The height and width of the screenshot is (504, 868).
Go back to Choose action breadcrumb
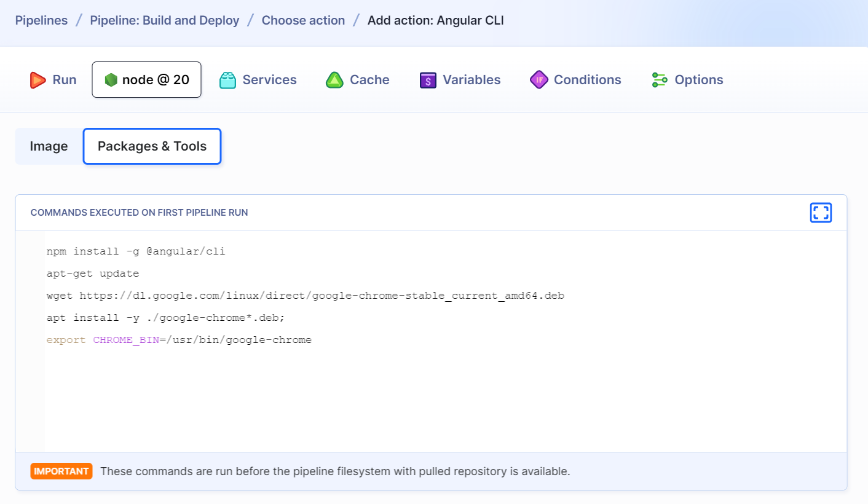pos(303,20)
